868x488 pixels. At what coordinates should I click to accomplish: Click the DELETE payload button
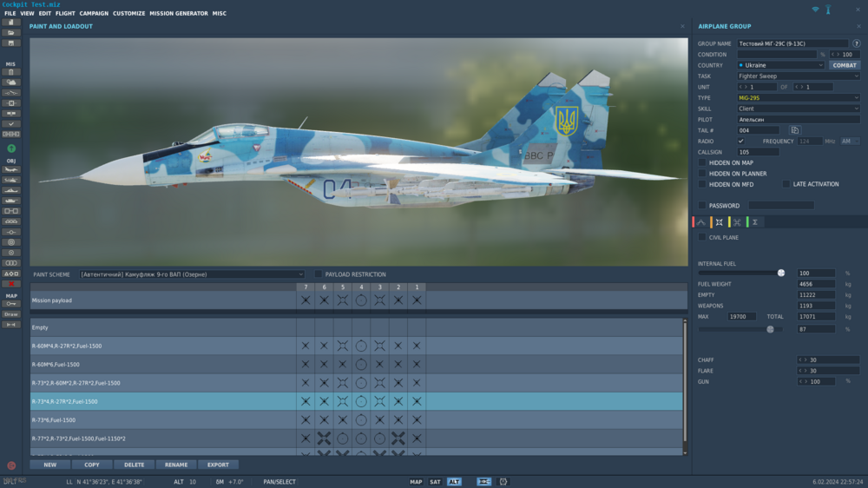click(x=134, y=465)
